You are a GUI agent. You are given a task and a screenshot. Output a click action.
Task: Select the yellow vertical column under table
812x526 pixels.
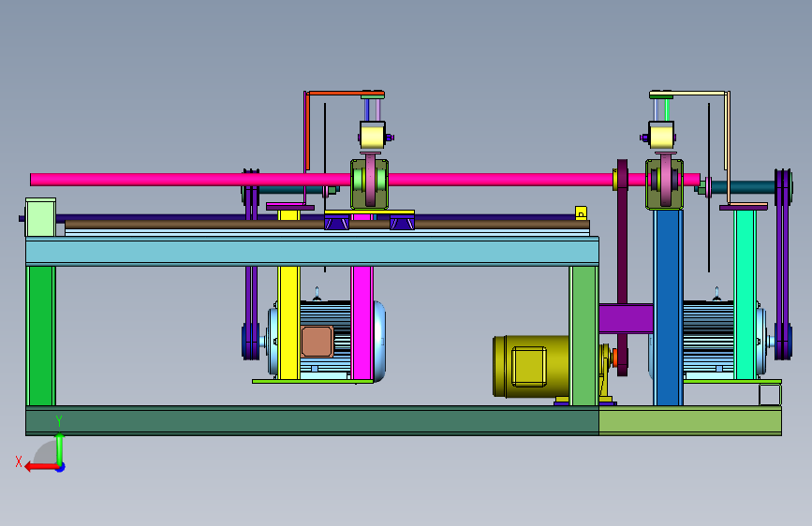[x=288, y=323]
